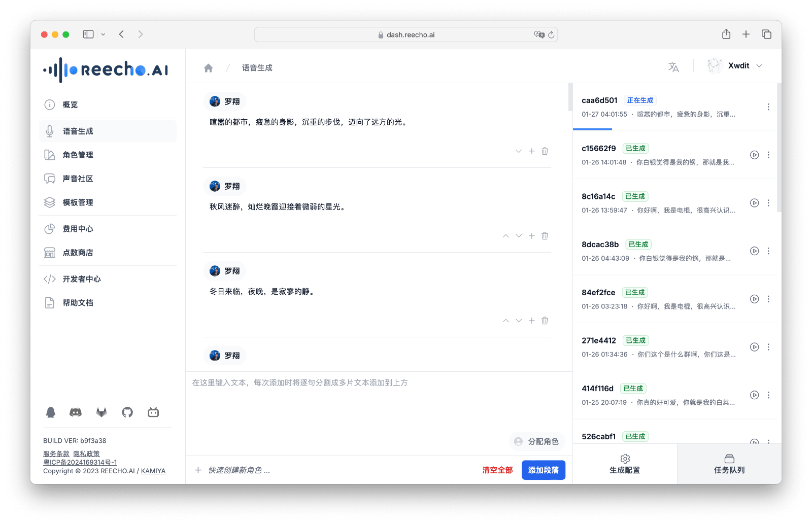
Task: Click the Bilibili icon in the footer
Action: 153,412
